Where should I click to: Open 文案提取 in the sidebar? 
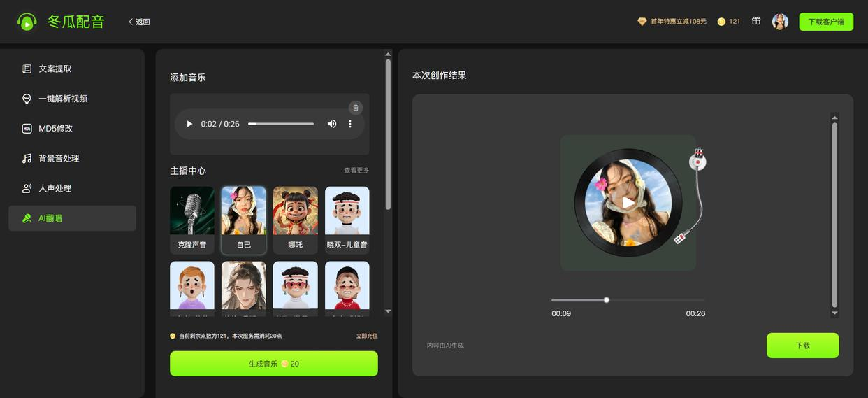(55, 69)
